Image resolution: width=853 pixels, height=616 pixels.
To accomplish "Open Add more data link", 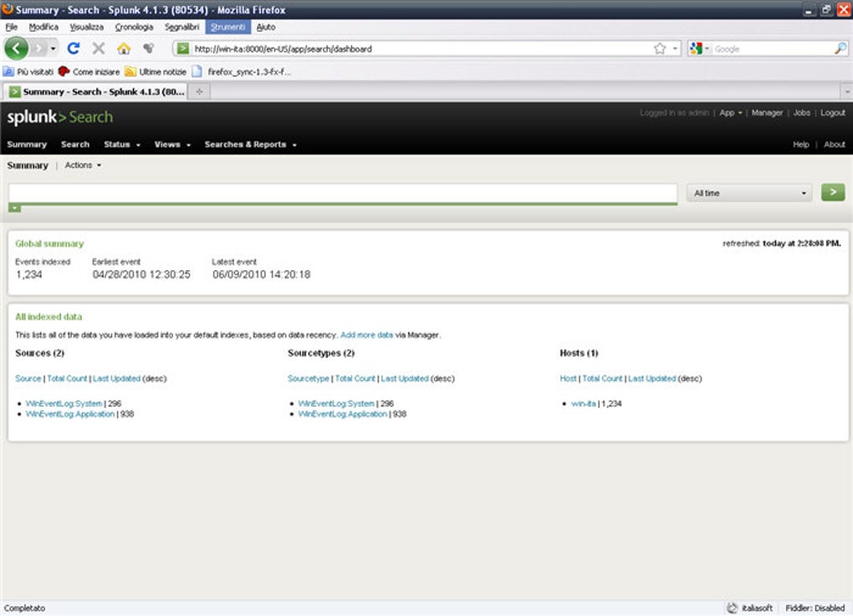I will (367, 334).
